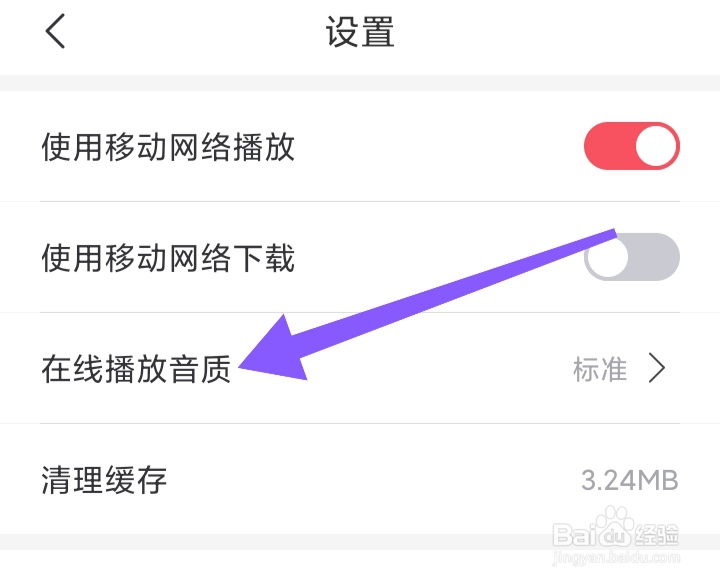Enable the mobile network download toggle
Image resolution: width=720 pixels, height=583 pixels.
pos(632,257)
